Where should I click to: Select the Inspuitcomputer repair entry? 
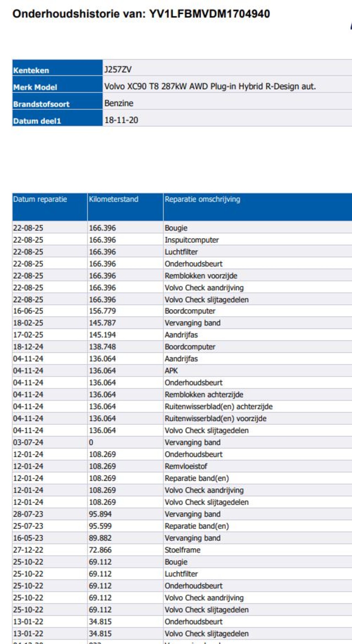pos(192,240)
